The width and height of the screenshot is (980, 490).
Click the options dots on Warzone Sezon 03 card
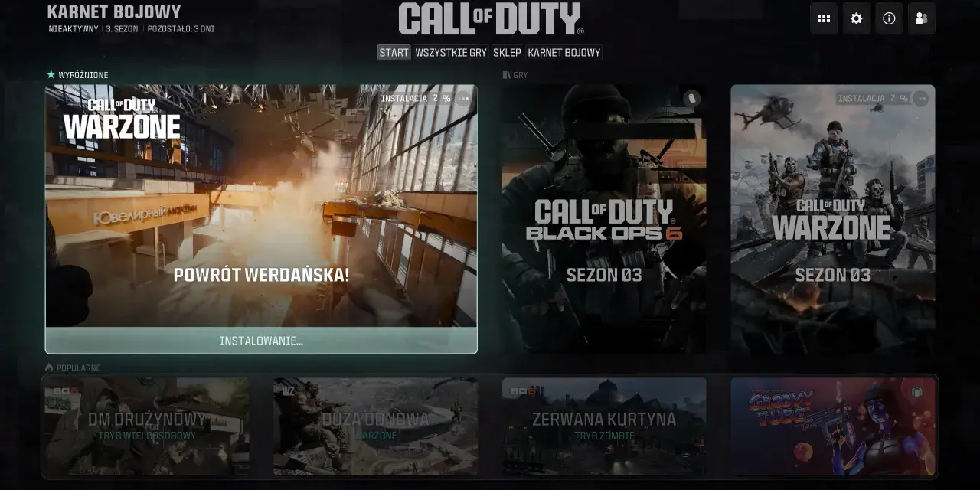[x=921, y=98]
